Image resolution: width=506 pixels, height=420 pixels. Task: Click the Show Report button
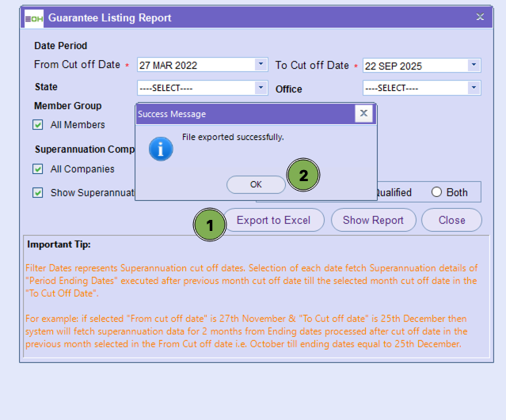373,220
